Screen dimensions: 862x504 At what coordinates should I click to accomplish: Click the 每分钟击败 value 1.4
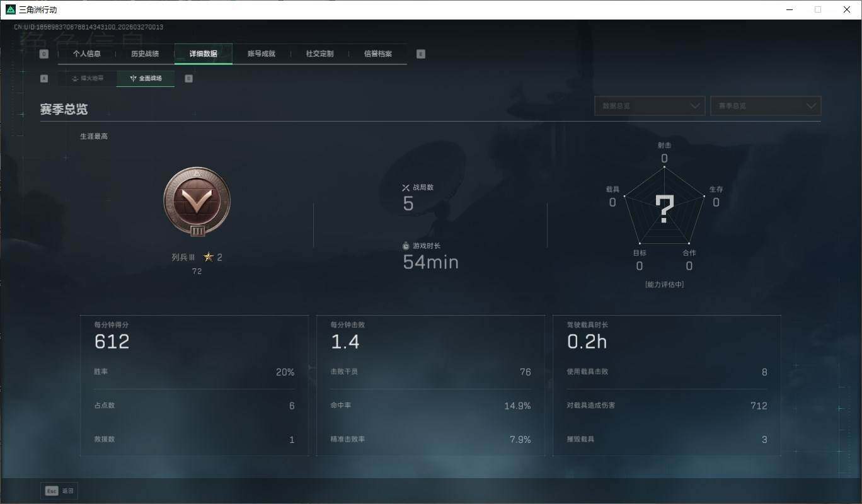pyautogui.click(x=345, y=341)
